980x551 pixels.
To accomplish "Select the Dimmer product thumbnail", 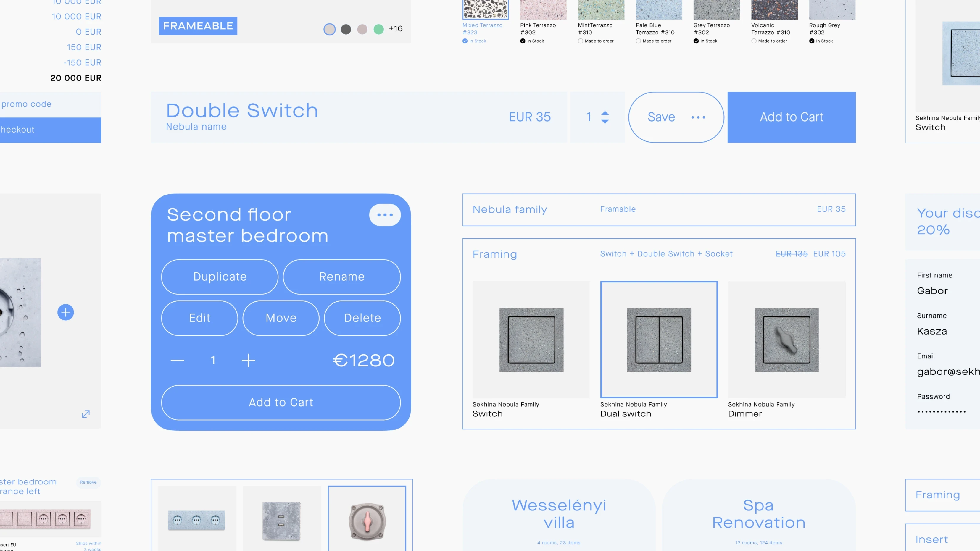I will [786, 340].
